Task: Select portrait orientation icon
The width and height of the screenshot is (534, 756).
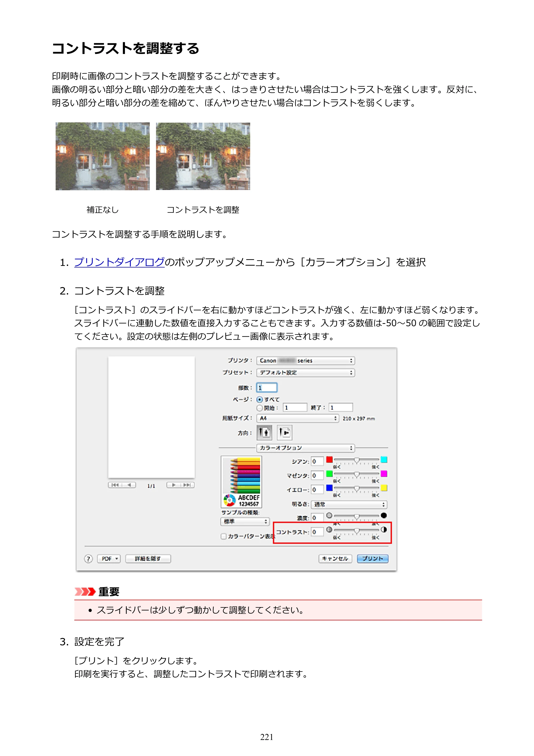Action: click(264, 432)
